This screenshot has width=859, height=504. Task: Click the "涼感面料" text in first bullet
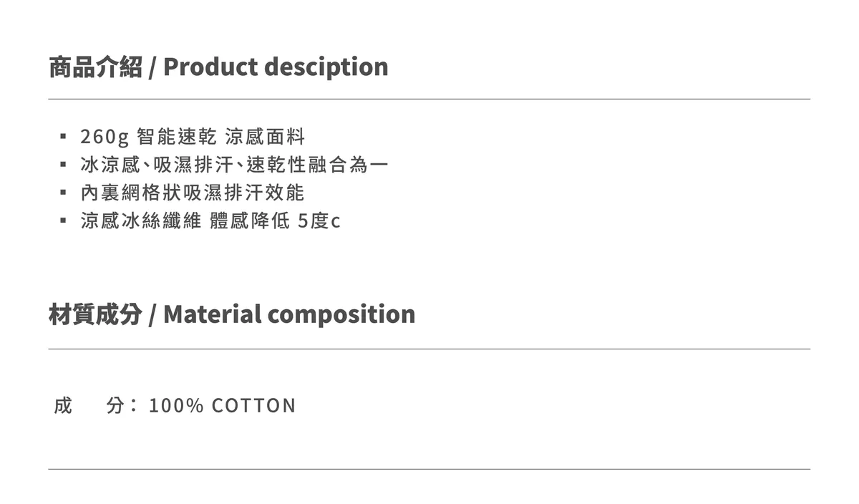(x=265, y=136)
